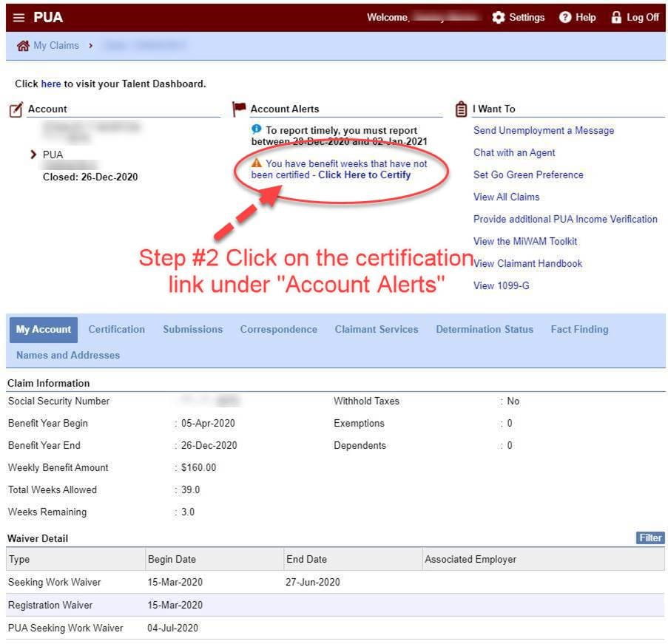Click the Benefit Year End 26-Dec-2020 value
668x644 pixels.
209,446
